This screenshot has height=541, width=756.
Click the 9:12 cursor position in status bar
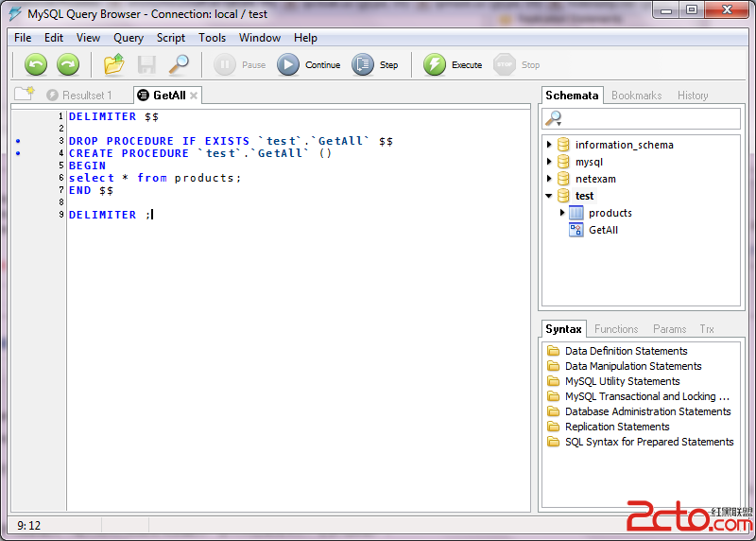29,525
